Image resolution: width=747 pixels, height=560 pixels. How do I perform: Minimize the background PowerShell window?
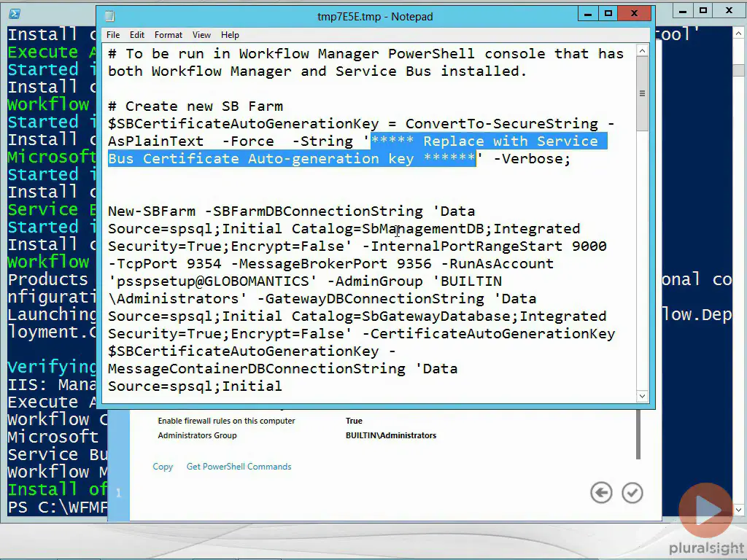pyautogui.click(x=683, y=10)
